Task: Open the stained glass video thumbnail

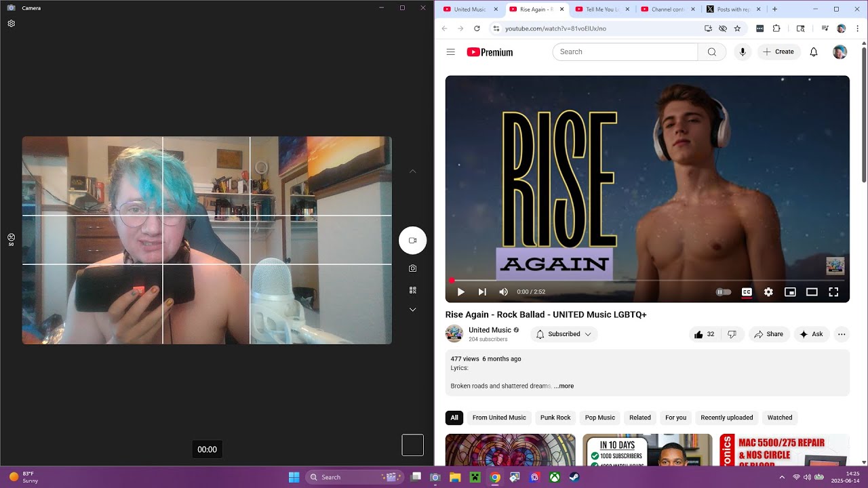Action: 510,450
